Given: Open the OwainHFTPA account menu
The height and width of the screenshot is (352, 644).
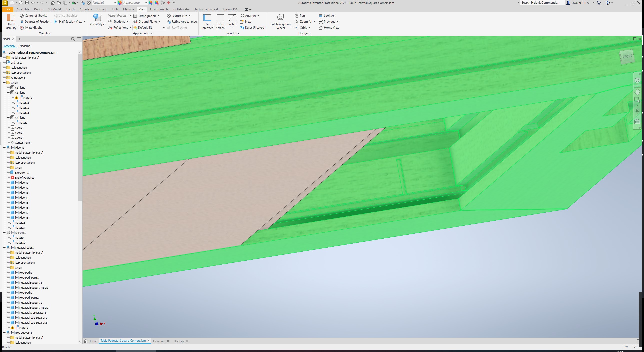Looking at the screenshot, I should tap(580, 3).
